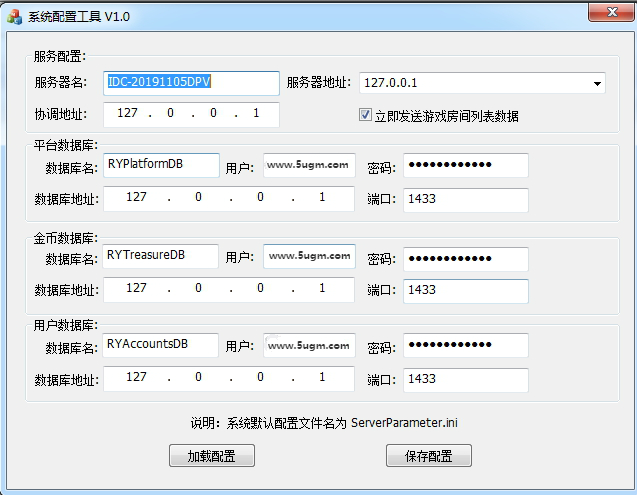
Task: Click the RYAccountsDB database name field
Action: tap(160, 346)
